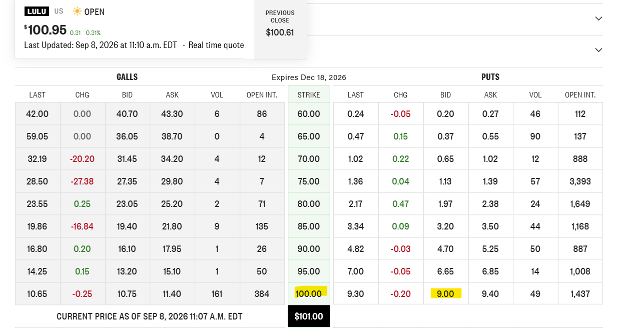Click the calls OPEN INT. column header
Viewport: 644px width, 328px height.
pos(262,95)
